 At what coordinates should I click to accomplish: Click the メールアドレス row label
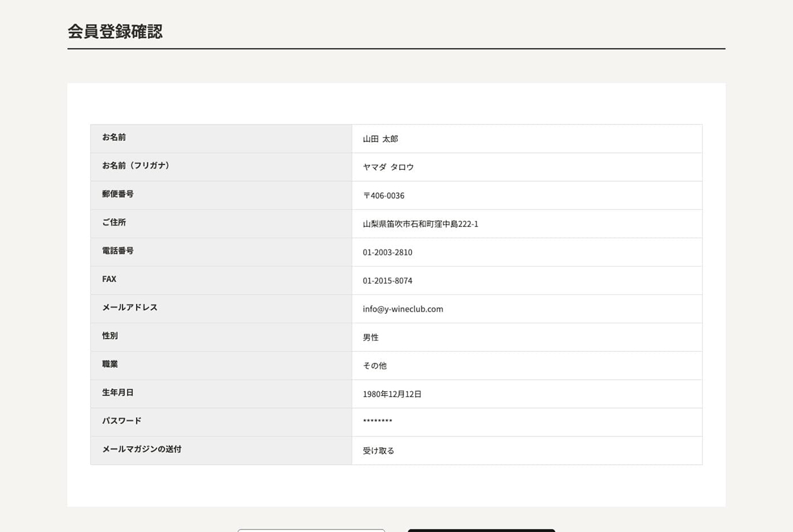click(130, 308)
